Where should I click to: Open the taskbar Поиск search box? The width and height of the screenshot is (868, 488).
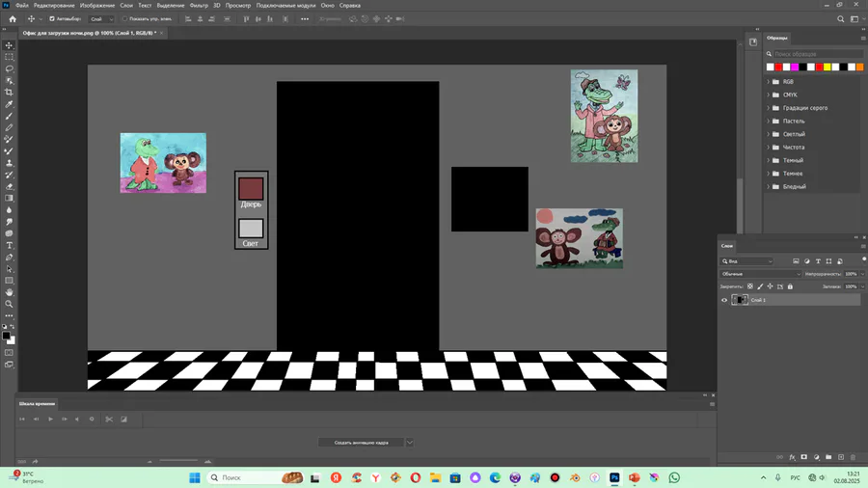pyautogui.click(x=256, y=477)
